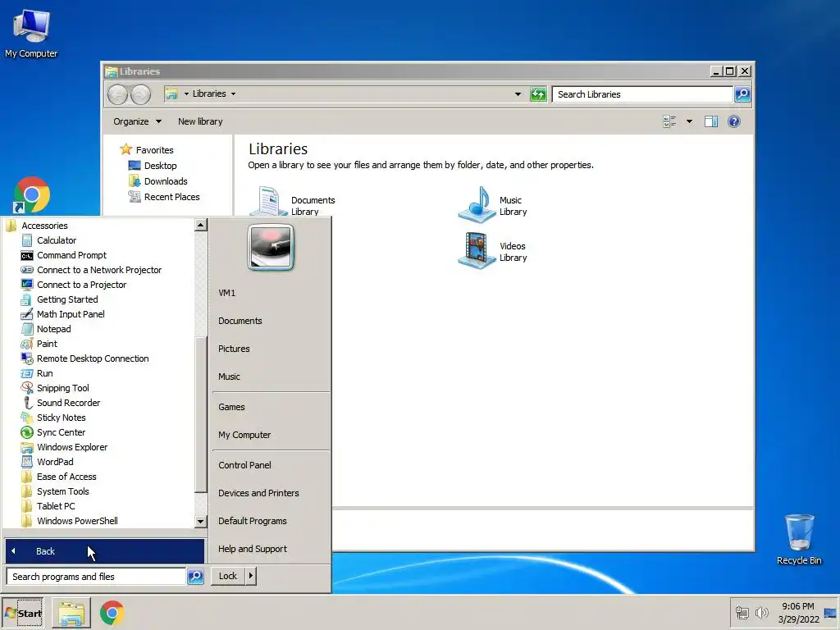The image size is (840, 630).
Task: Open Pictures from the Start menu
Action: pos(234,349)
